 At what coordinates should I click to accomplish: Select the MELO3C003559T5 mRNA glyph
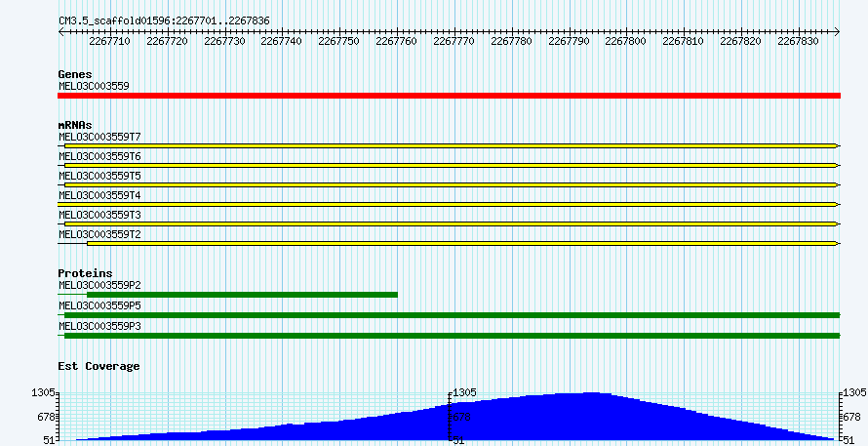[x=449, y=184]
